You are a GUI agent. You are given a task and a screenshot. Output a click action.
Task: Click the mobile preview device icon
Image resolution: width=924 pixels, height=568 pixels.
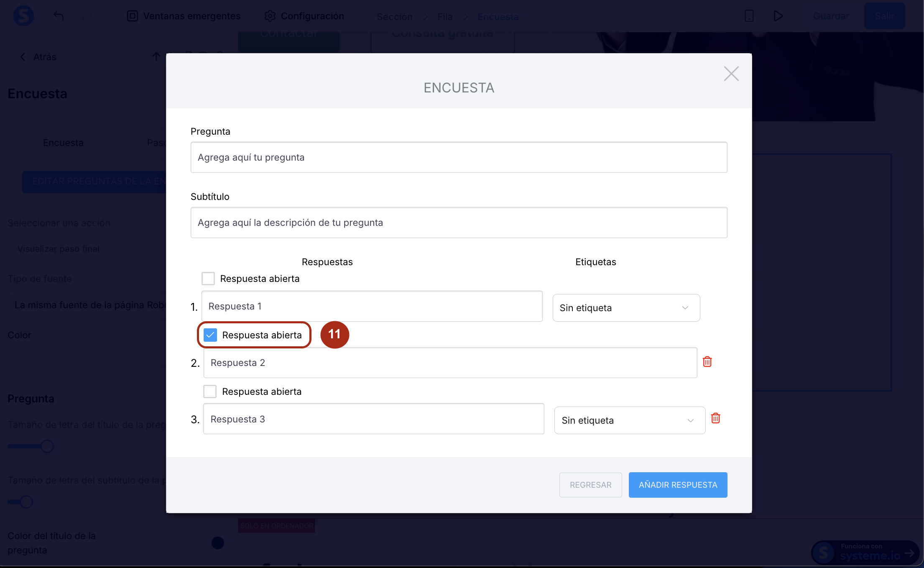749,16
